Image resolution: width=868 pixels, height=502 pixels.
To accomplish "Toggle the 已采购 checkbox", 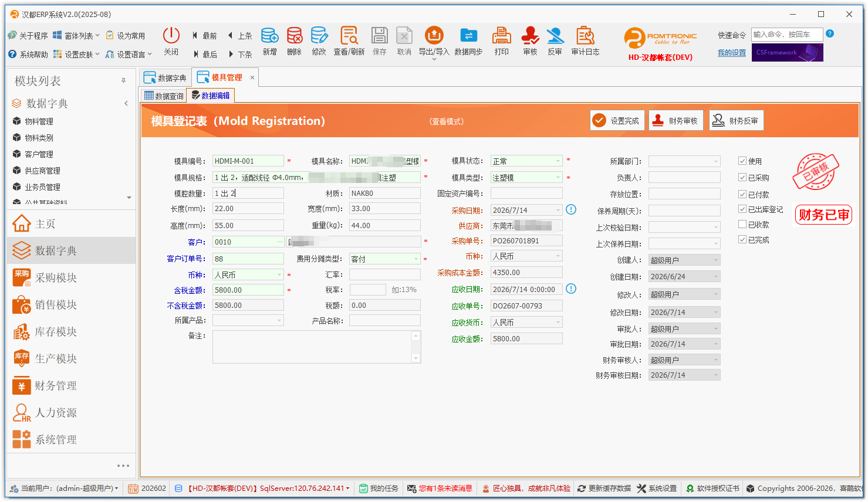I will (x=742, y=177).
